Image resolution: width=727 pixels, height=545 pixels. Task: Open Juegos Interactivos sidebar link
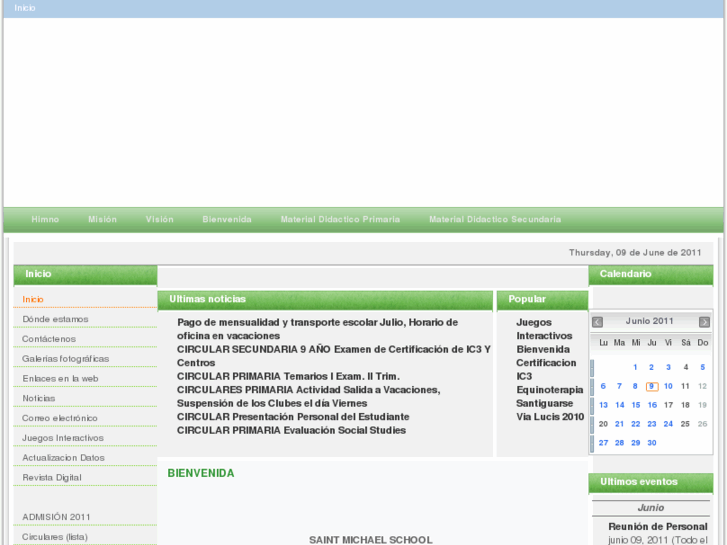tap(63, 438)
